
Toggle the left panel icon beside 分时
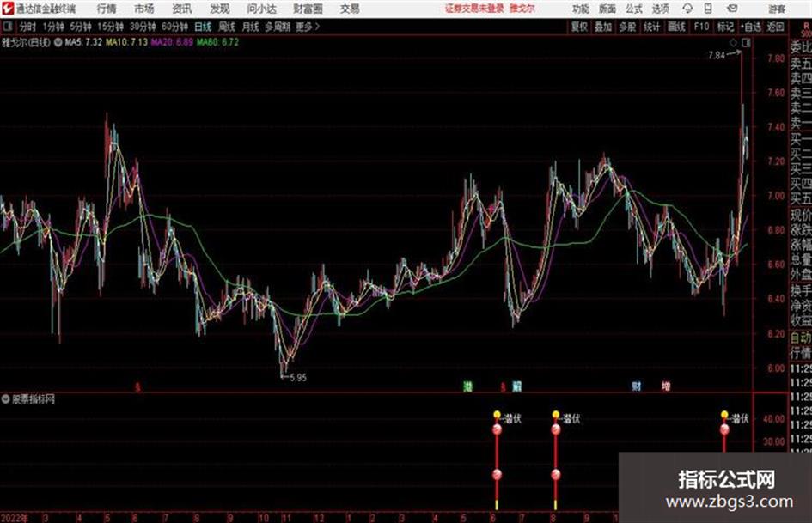[7, 27]
